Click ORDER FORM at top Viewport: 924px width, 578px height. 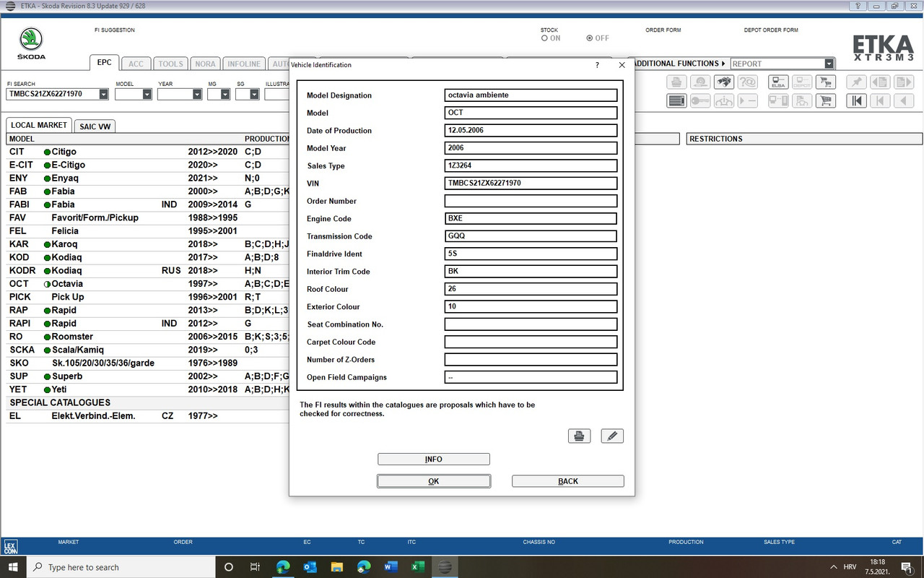point(663,30)
